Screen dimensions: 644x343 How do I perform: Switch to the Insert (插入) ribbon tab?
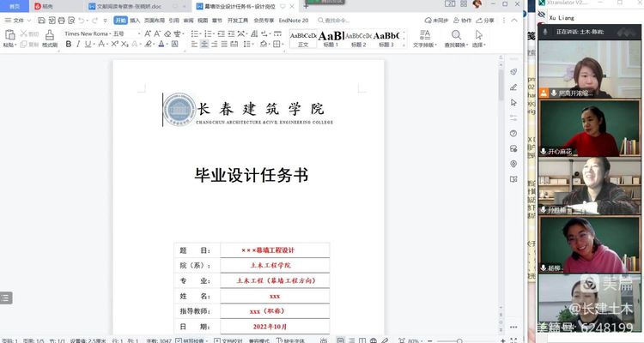pos(135,20)
